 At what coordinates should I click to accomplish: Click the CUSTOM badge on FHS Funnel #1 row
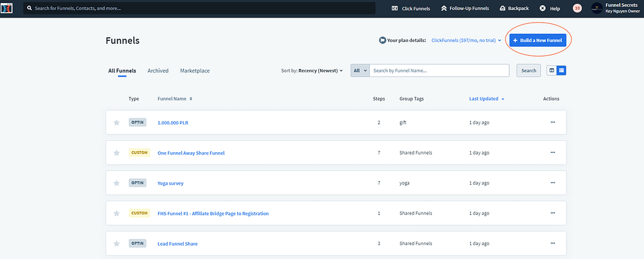[x=139, y=213]
